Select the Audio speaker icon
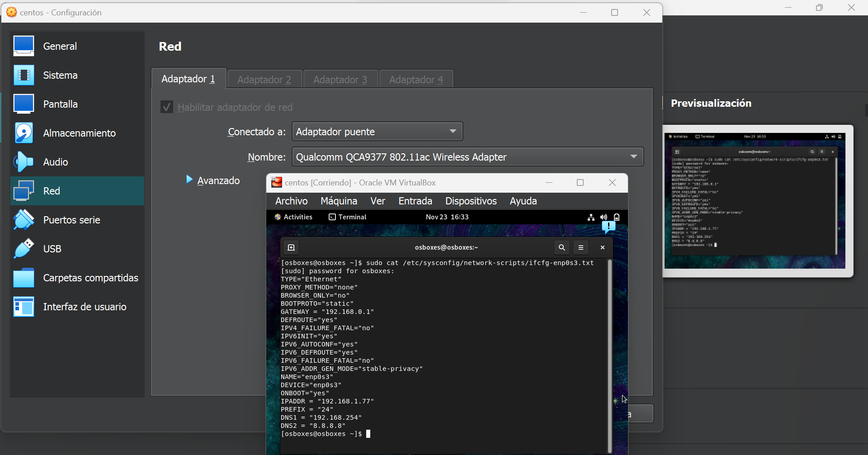The width and height of the screenshot is (868, 455). (x=24, y=162)
